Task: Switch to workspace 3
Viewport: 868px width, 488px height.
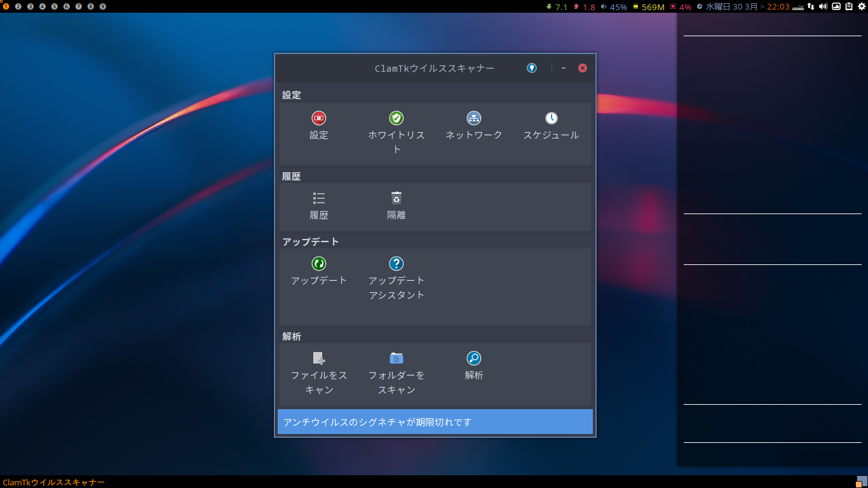Action: pos(31,6)
